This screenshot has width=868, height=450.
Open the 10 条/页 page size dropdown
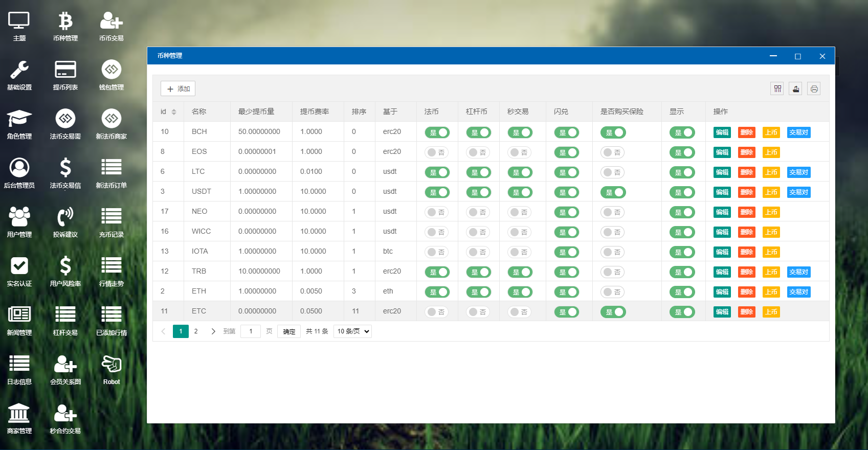click(x=352, y=331)
